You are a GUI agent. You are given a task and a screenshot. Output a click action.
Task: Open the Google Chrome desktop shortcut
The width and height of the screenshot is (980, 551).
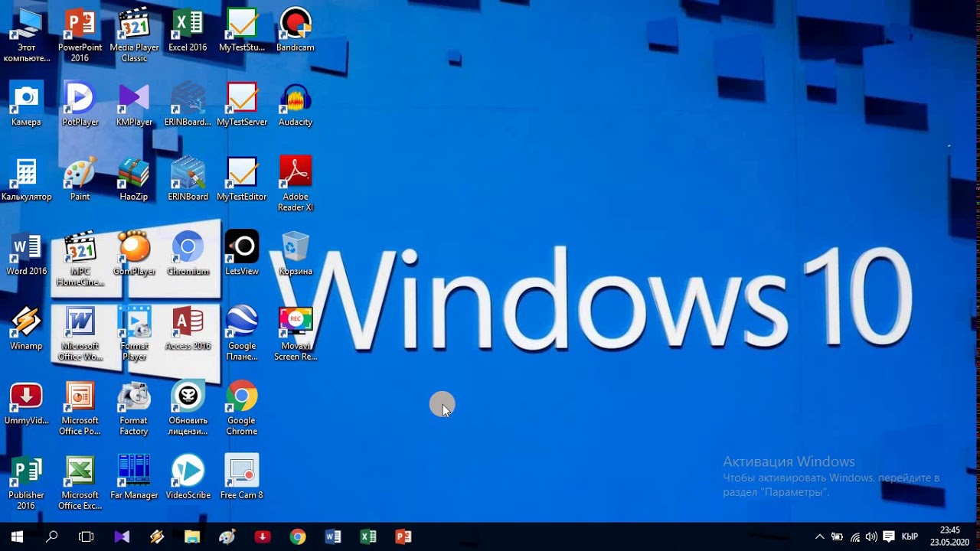click(242, 409)
